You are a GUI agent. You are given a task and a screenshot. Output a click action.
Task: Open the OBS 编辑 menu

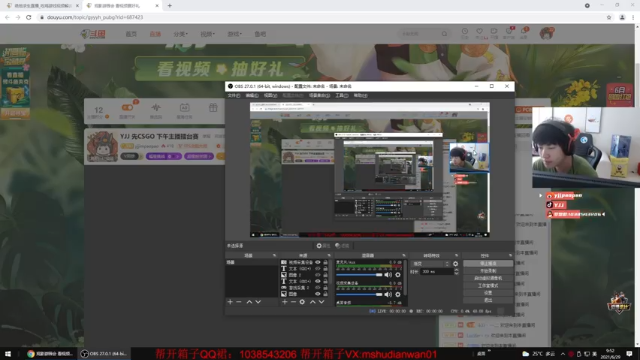click(252, 96)
